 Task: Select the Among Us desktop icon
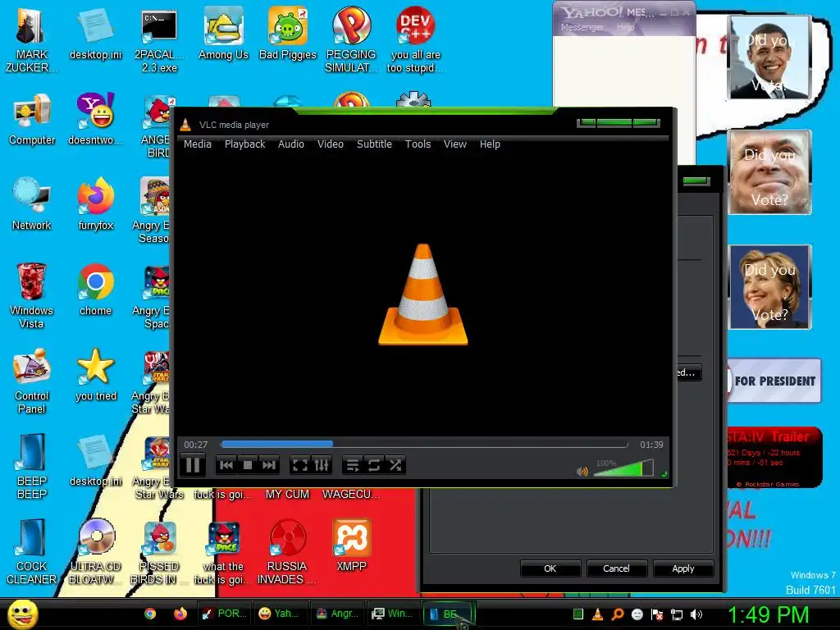(223, 34)
